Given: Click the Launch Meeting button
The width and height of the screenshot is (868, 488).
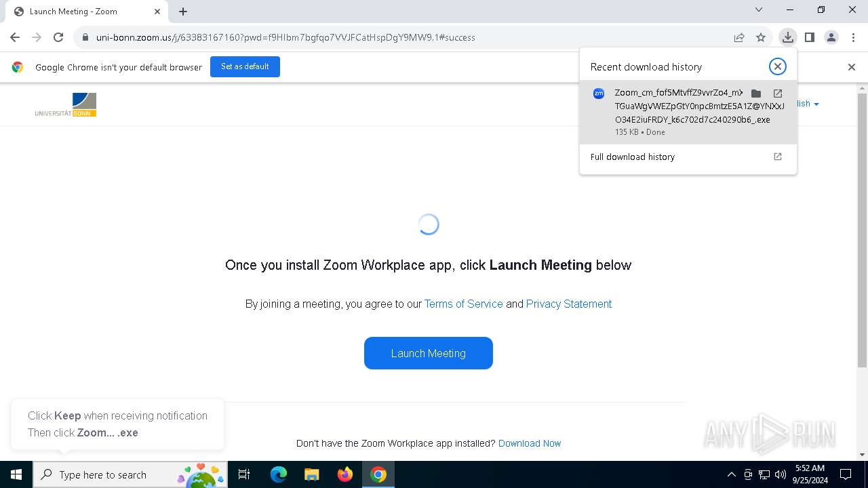Looking at the screenshot, I should click(x=429, y=353).
